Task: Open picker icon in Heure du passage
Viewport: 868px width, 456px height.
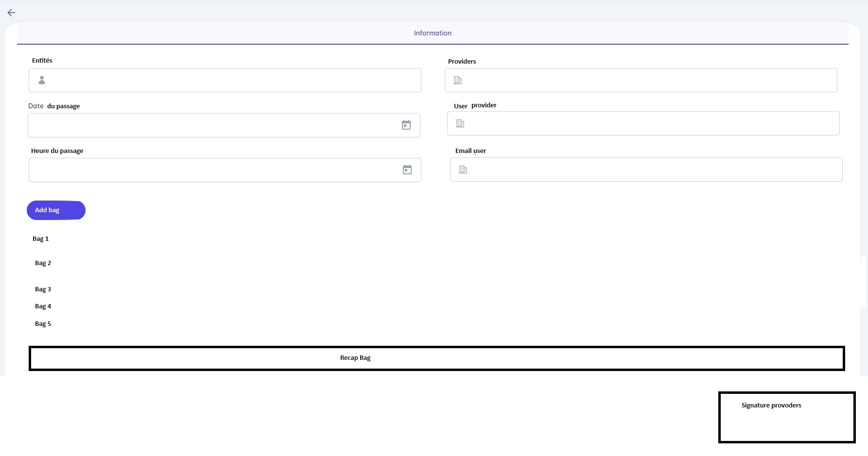Action: (407, 170)
